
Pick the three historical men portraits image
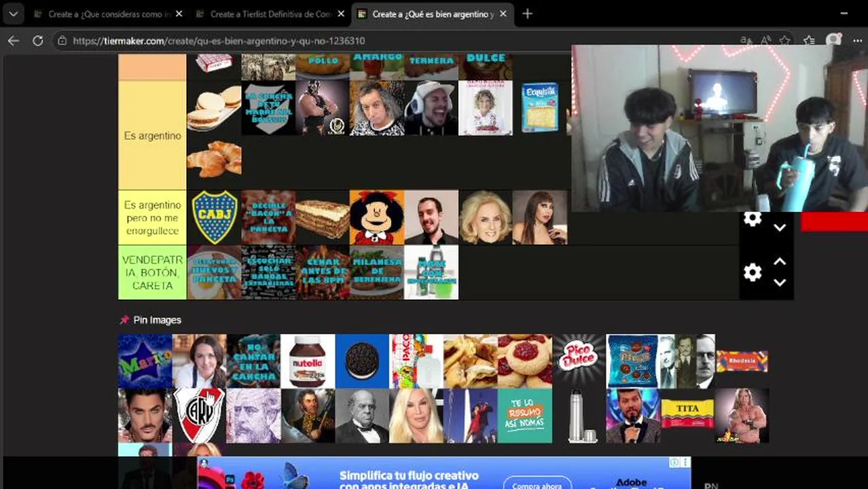coord(687,361)
